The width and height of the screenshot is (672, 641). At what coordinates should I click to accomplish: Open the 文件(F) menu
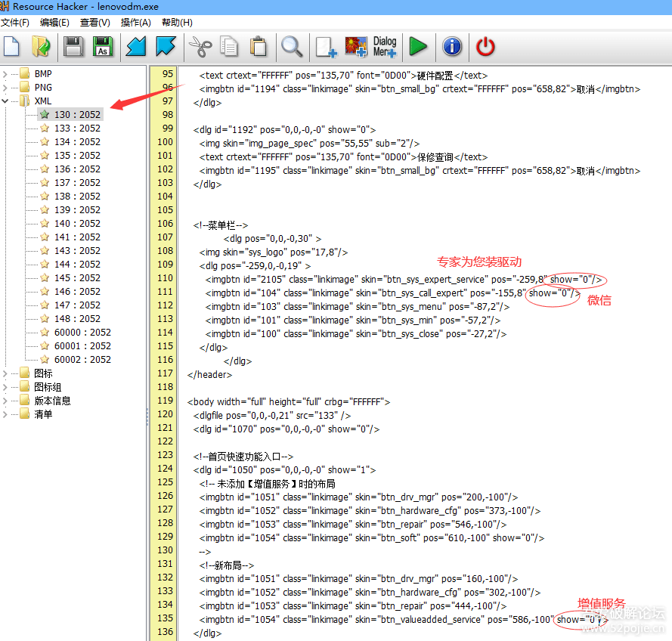pyautogui.click(x=15, y=23)
